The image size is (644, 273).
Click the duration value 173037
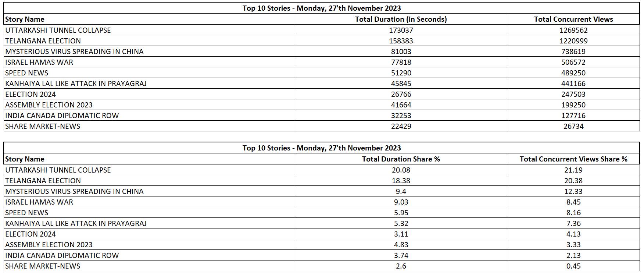click(x=401, y=30)
